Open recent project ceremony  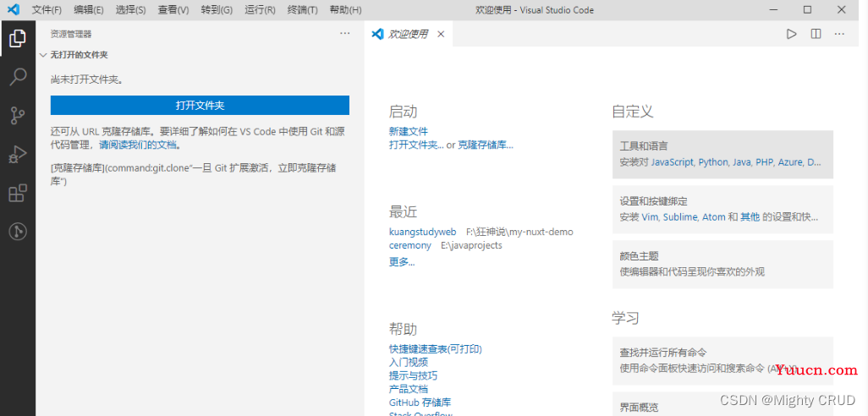tap(410, 245)
